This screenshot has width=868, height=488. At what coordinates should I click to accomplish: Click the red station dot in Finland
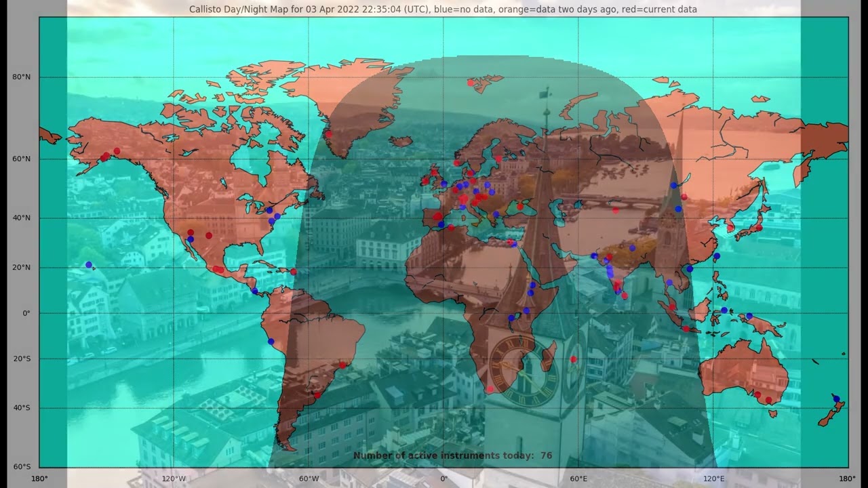point(498,159)
